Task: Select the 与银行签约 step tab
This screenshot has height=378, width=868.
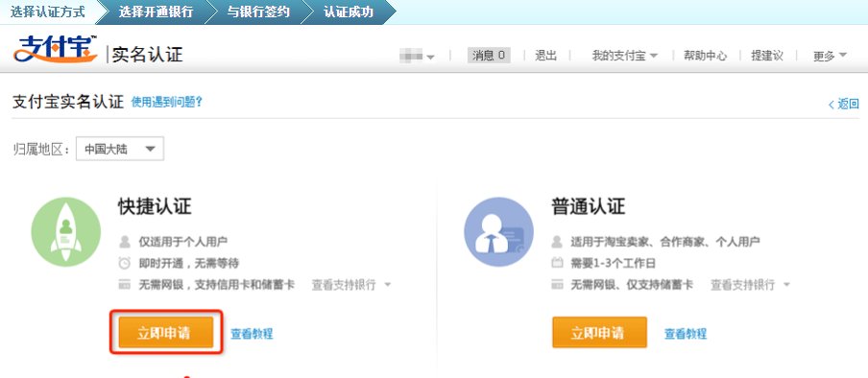Action: click(x=258, y=12)
